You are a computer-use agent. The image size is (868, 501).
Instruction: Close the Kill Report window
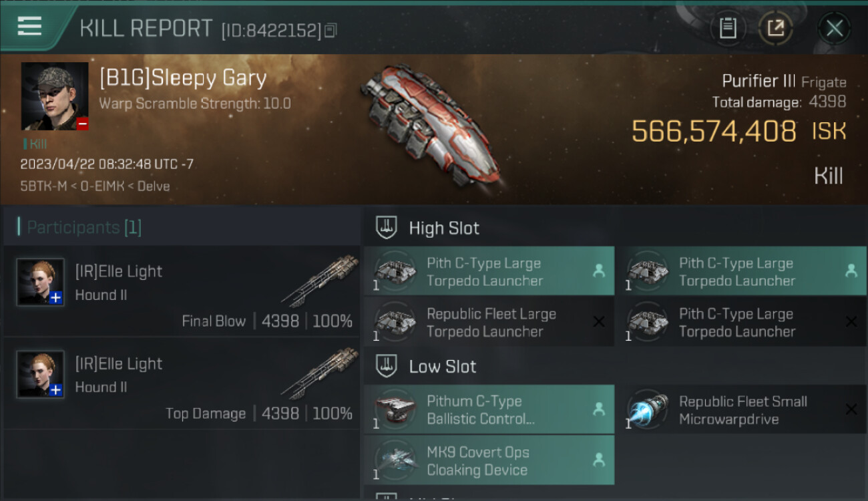(x=834, y=28)
